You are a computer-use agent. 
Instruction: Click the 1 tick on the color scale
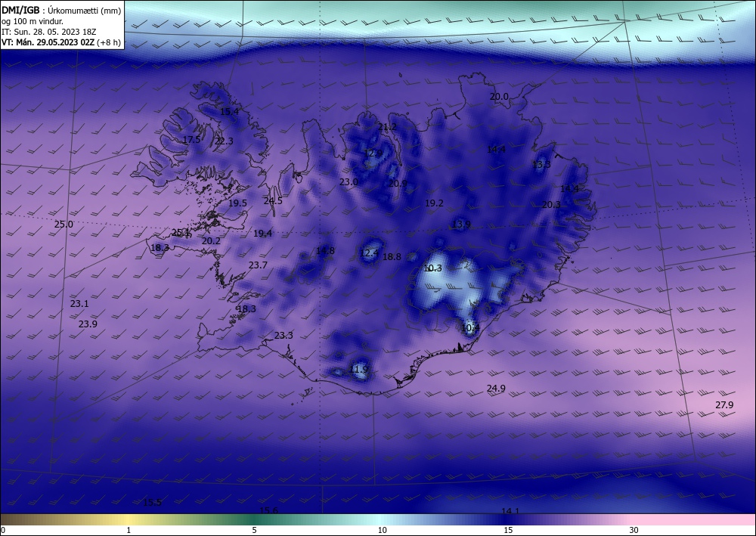tap(129, 531)
